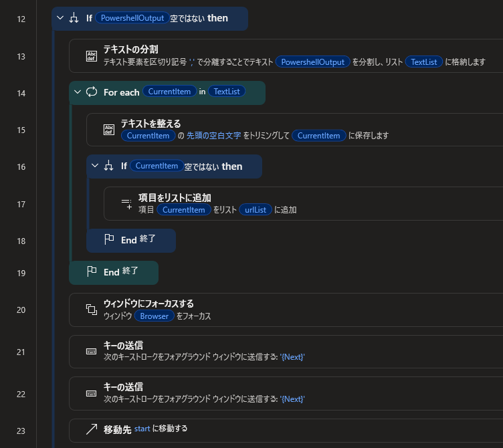Screen dimensions: 503x448
Task: Click the For each loop icon
Action: point(92,92)
